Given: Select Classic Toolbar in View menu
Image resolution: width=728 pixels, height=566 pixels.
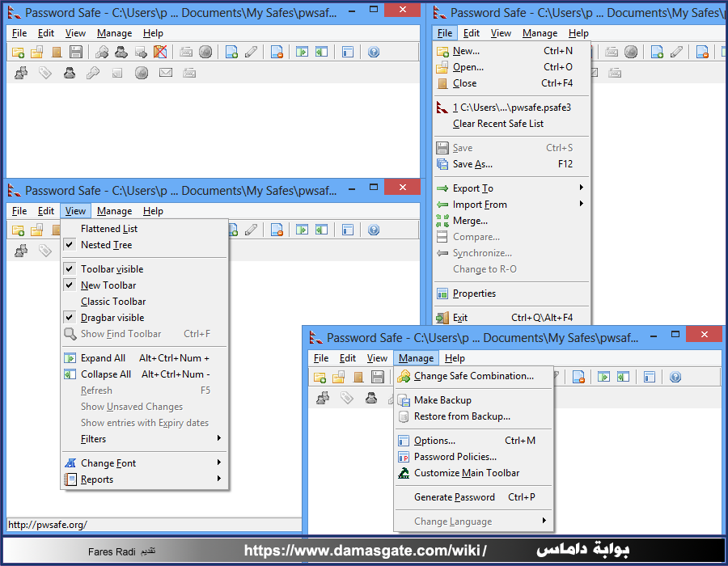Looking at the screenshot, I should [x=145, y=302].
